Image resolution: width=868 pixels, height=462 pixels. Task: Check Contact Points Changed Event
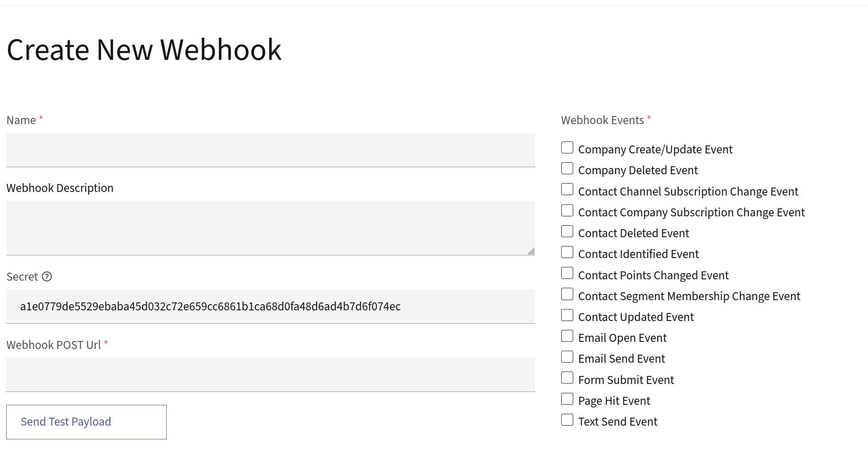[x=567, y=273]
